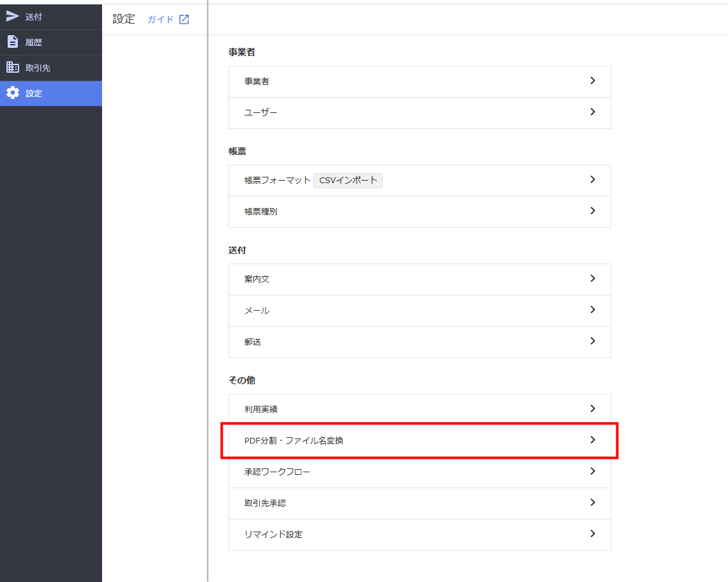Click the CSVインポート badge
The image size is (728, 582).
coord(348,180)
